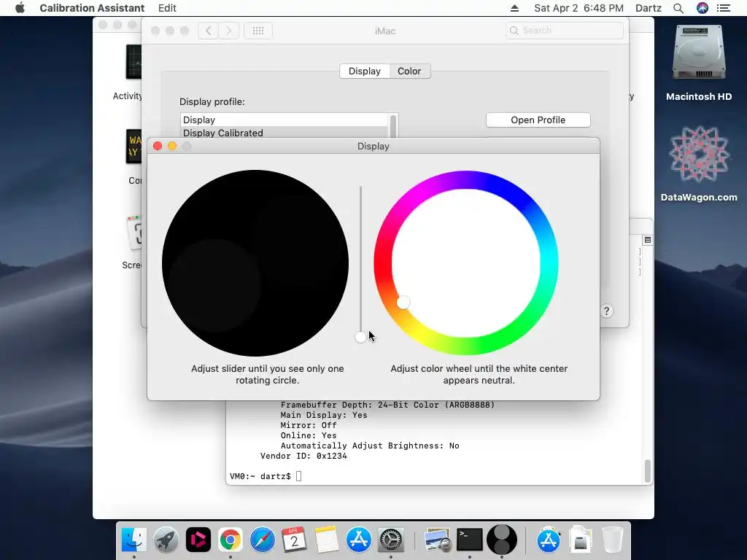Show all preferences grid button
This screenshot has height=560, width=747.
click(x=258, y=31)
